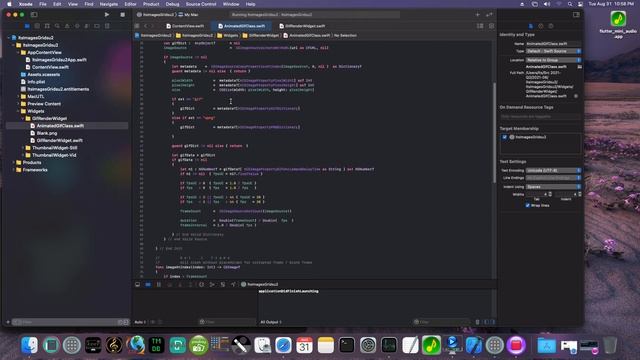Clear the console with the trash icon
The width and height of the screenshot is (640, 360).
pos(477,322)
